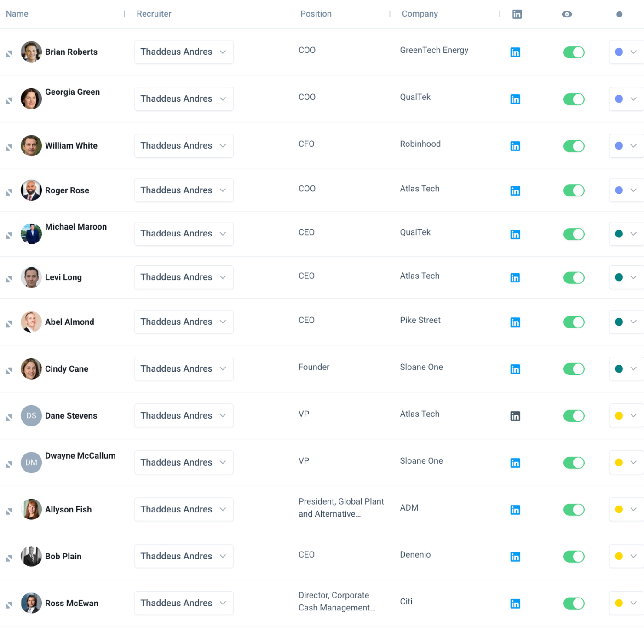Screen dimensions: 644x644
Task: Click the Brian Roberts name link
Action: (x=71, y=52)
